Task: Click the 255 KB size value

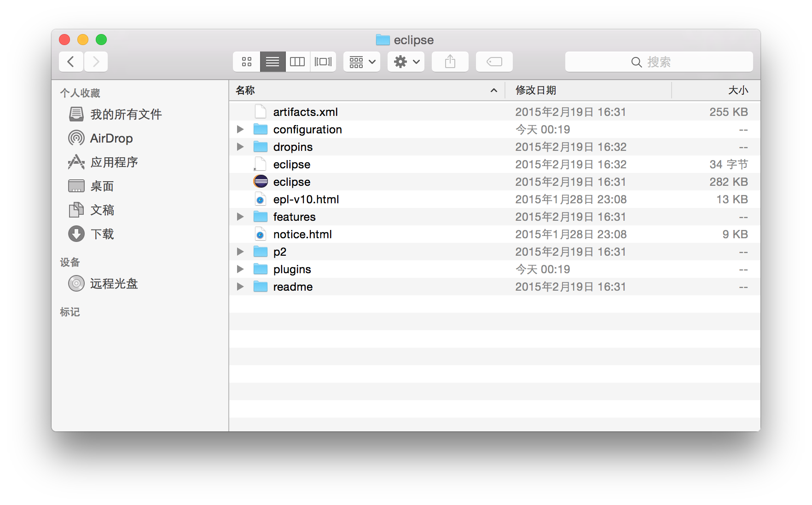Action: [x=729, y=112]
